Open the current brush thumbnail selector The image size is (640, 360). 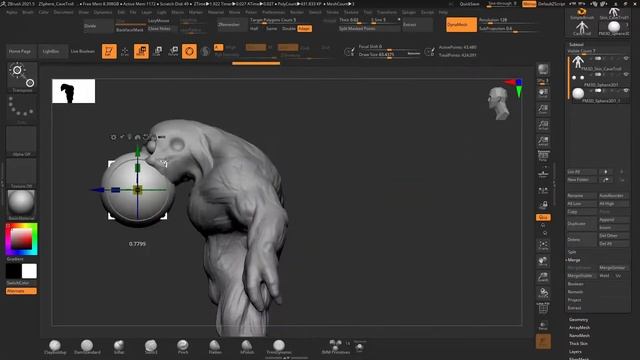[x=22, y=78]
